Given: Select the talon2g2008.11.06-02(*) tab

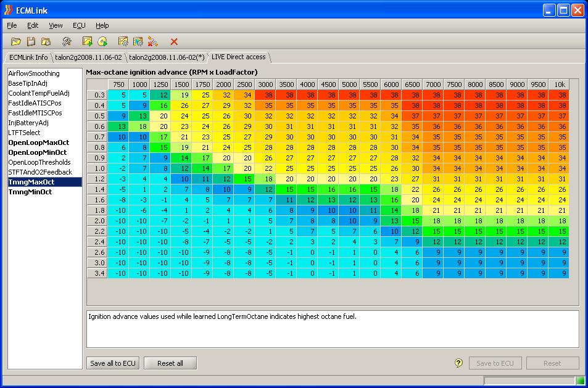Looking at the screenshot, I should tap(167, 57).
